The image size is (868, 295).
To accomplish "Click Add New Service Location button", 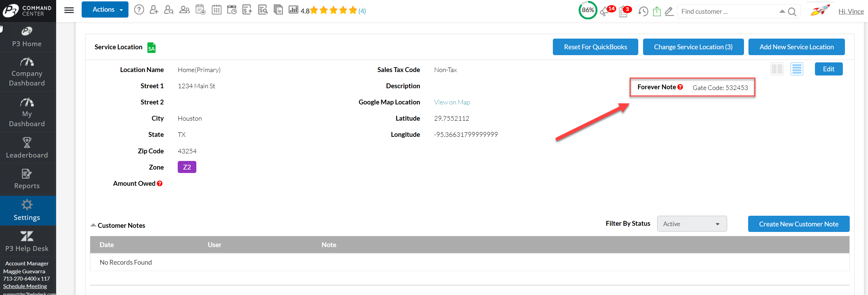I will [x=796, y=47].
